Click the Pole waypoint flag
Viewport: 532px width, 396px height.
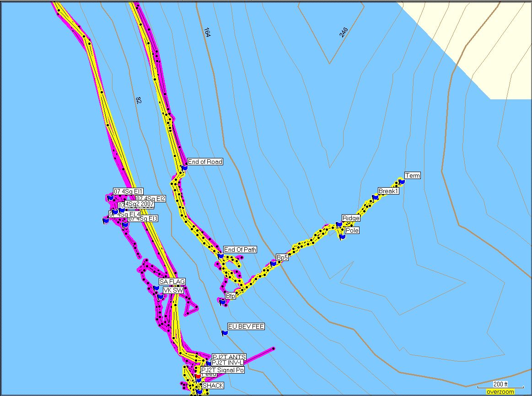(x=342, y=237)
